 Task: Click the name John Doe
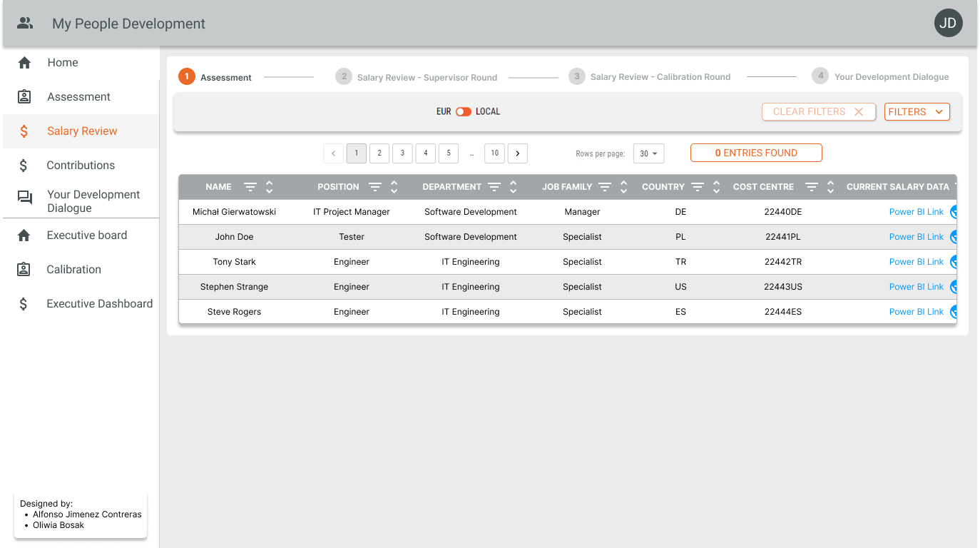[x=234, y=237]
